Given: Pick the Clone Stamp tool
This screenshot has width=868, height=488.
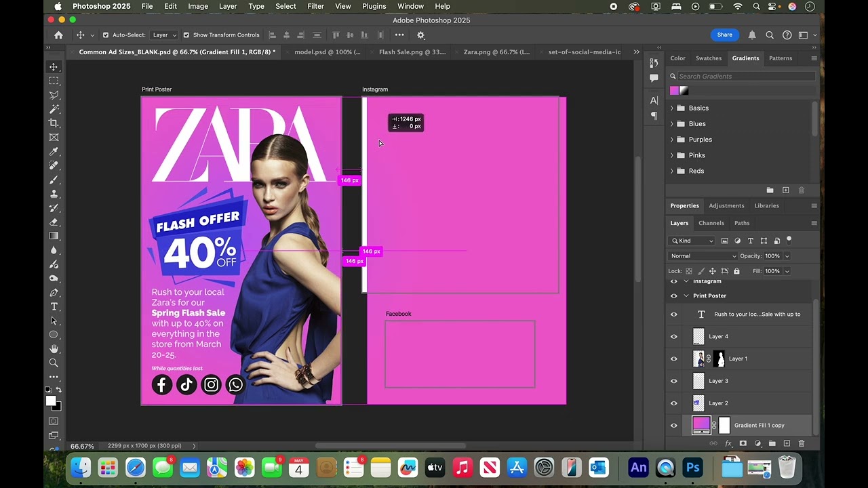Looking at the screenshot, I should pyautogui.click(x=54, y=194).
